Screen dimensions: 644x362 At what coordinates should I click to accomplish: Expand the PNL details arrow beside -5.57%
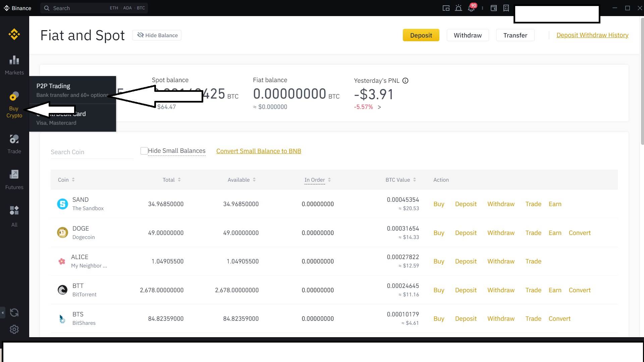tap(379, 107)
